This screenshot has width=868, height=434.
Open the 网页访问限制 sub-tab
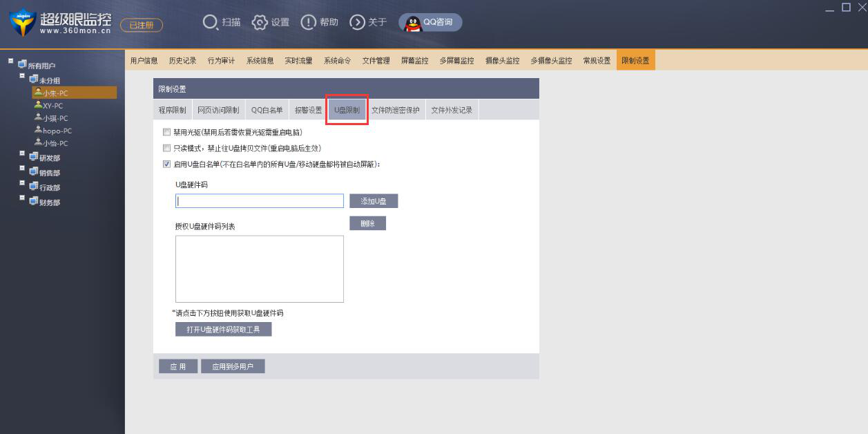click(x=218, y=110)
